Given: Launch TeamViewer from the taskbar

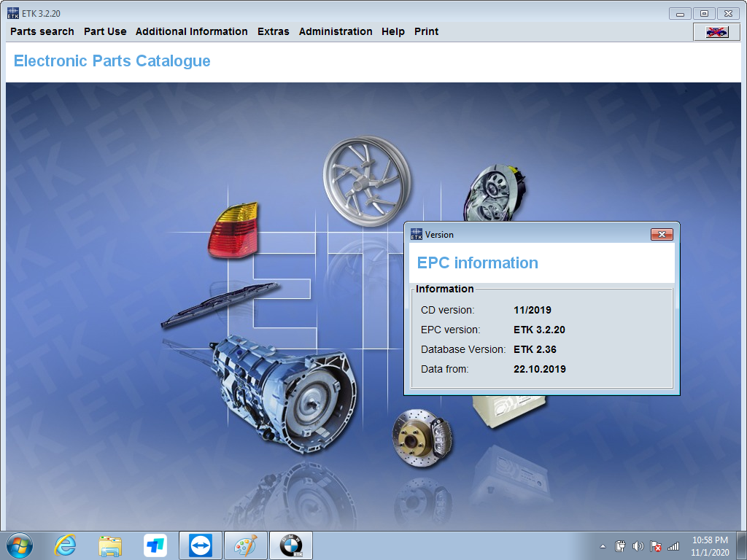Looking at the screenshot, I should click(x=200, y=545).
